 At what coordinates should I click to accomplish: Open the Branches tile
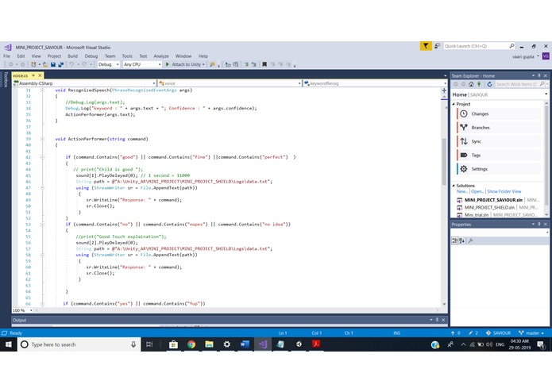point(499,128)
